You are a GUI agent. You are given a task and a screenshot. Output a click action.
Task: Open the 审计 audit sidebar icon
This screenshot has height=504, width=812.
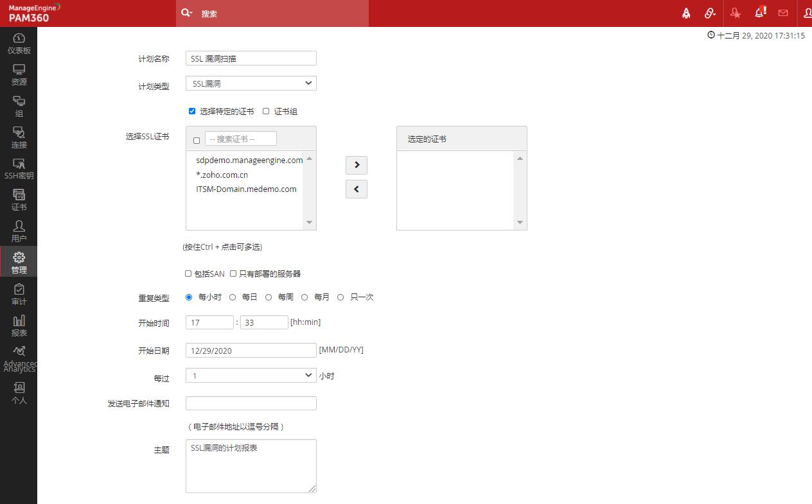coord(19,295)
